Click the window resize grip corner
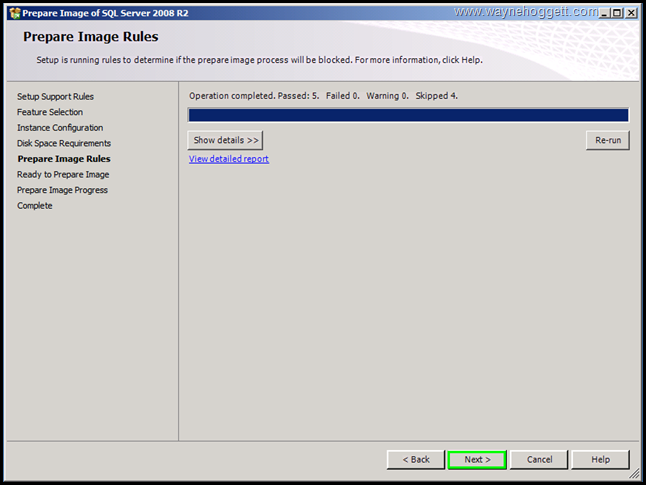The height and width of the screenshot is (485, 646). point(634,474)
